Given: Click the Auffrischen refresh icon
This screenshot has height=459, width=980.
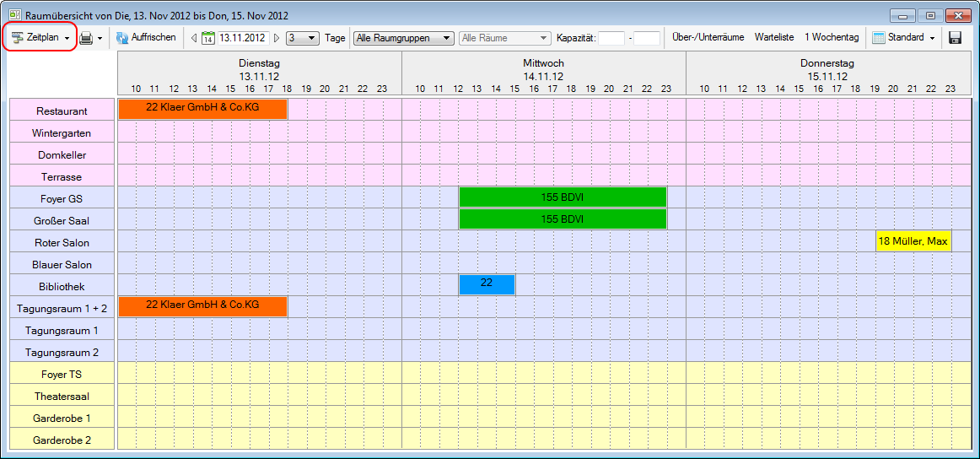Looking at the screenshot, I should click(x=121, y=38).
